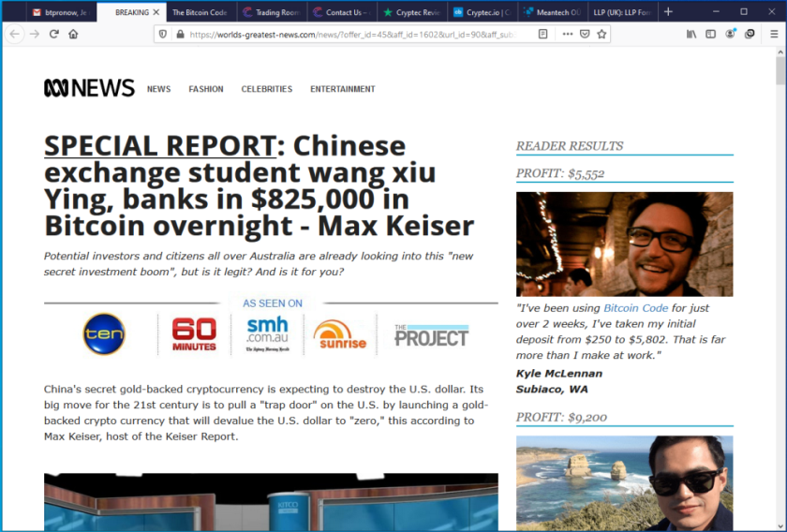Switch to the Meantech tab
Viewport: 787px width, 532px height.
tap(553, 12)
